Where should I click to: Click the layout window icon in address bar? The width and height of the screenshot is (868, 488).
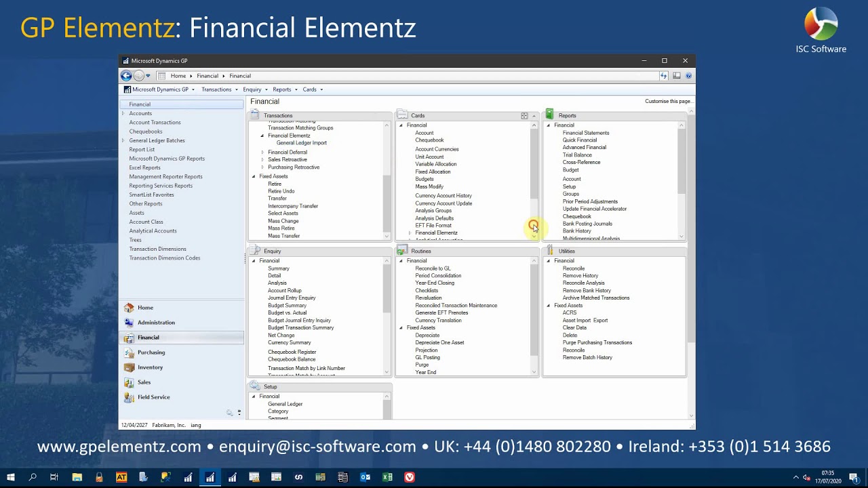[677, 76]
